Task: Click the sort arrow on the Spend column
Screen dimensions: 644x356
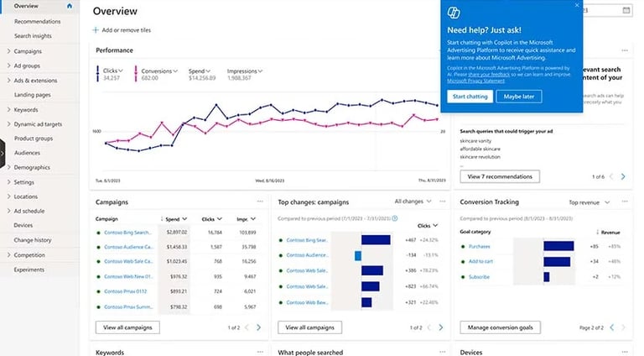Action: pos(162,219)
